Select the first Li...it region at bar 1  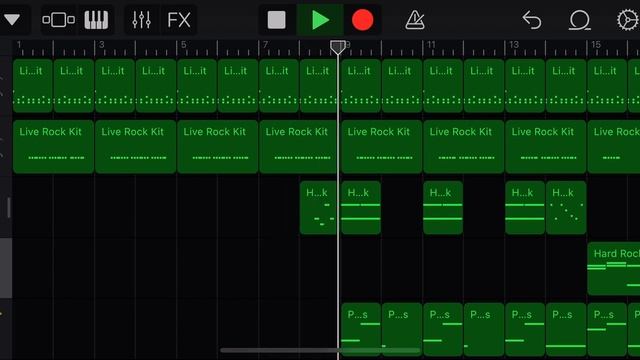click(x=33, y=86)
